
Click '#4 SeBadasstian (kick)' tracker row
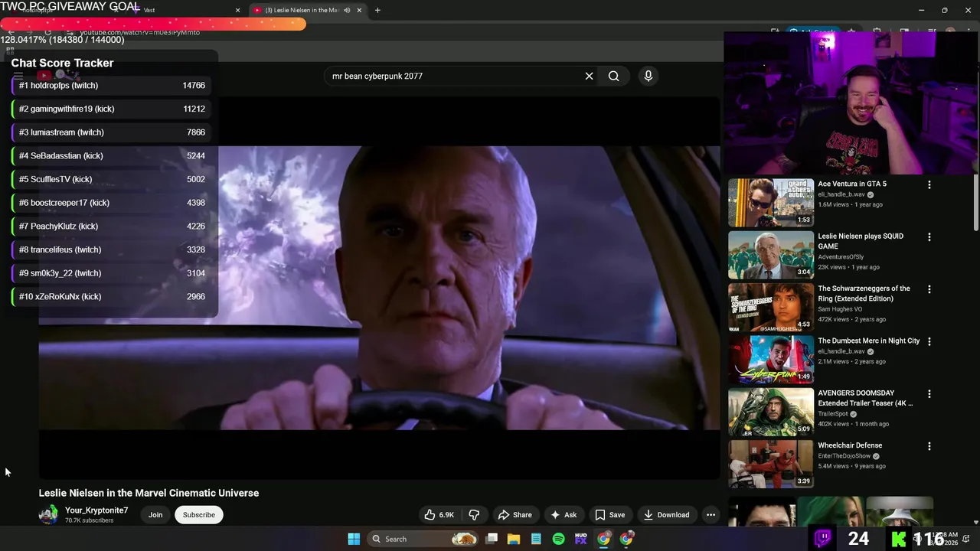pyautogui.click(x=112, y=156)
